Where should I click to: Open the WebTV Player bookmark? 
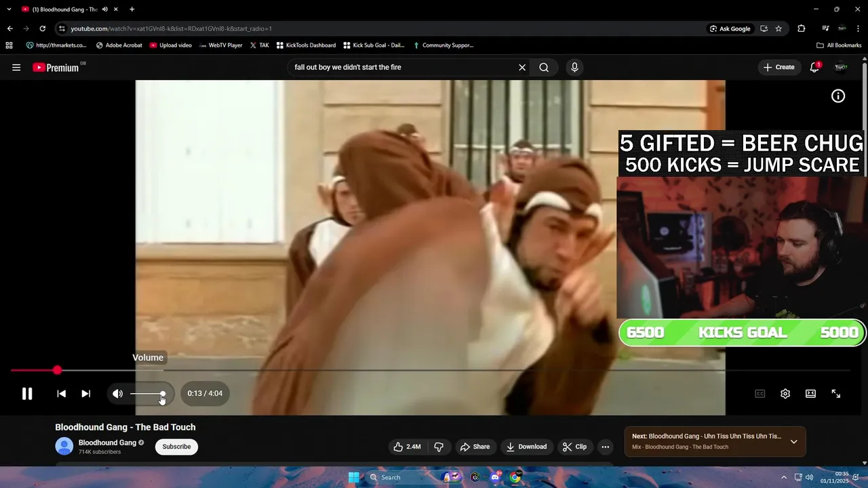coord(220,45)
